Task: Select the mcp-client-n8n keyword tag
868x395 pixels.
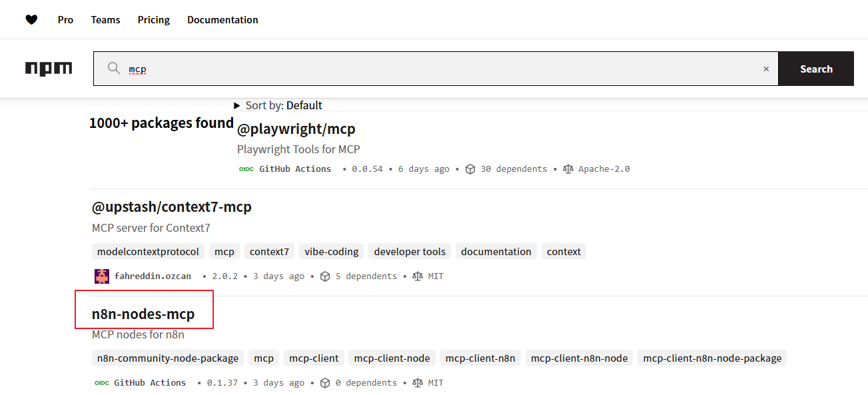Action: (480, 358)
